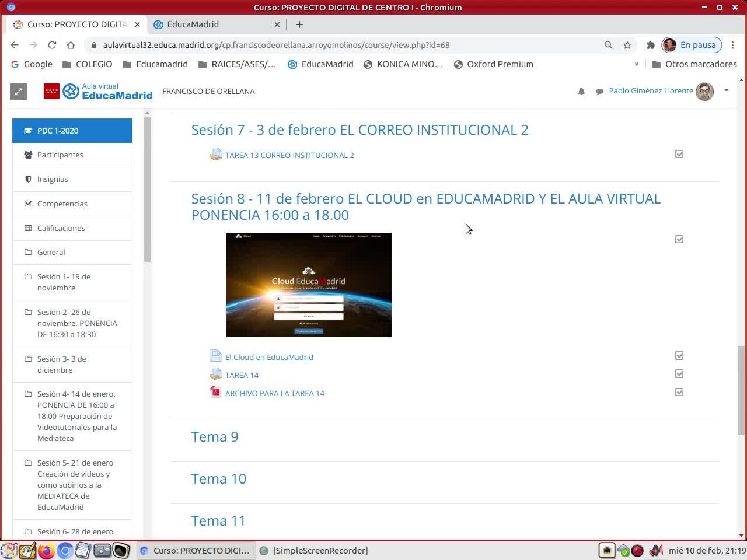This screenshot has height=560, width=747.
Task: Open the Tema 9 section heading
Action: pos(215,436)
